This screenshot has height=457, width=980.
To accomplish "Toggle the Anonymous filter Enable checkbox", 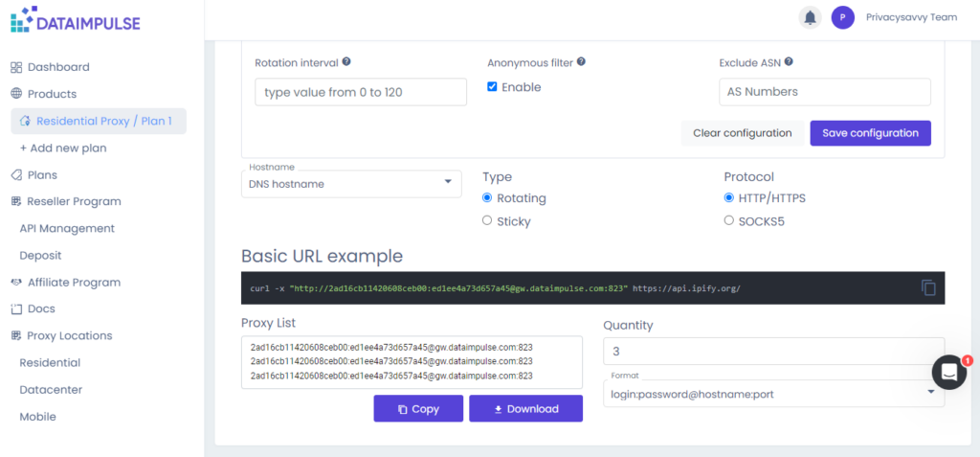I will click(x=492, y=87).
